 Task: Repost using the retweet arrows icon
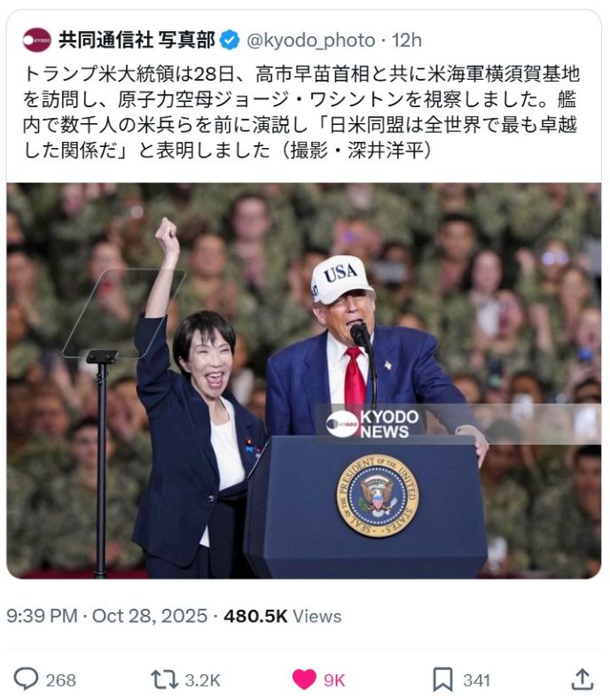pyautogui.click(x=164, y=680)
